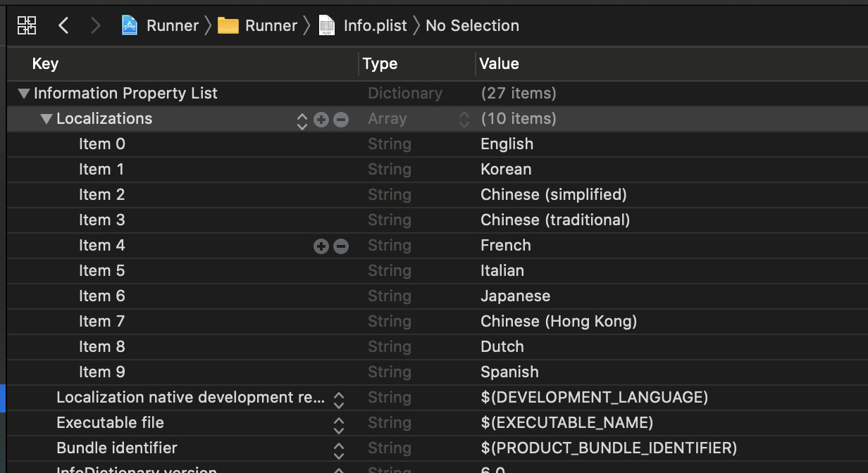Add item using plus on Localizations row
Image resolution: width=868 pixels, height=473 pixels.
[321, 120]
